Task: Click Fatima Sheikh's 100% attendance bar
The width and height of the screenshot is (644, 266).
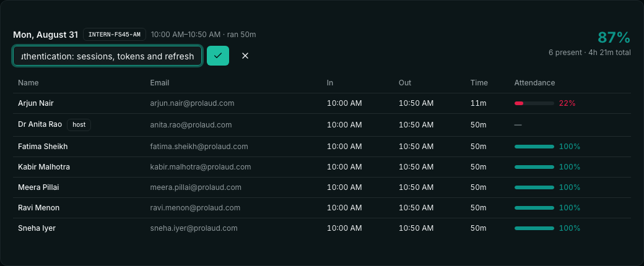Action: tap(534, 147)
